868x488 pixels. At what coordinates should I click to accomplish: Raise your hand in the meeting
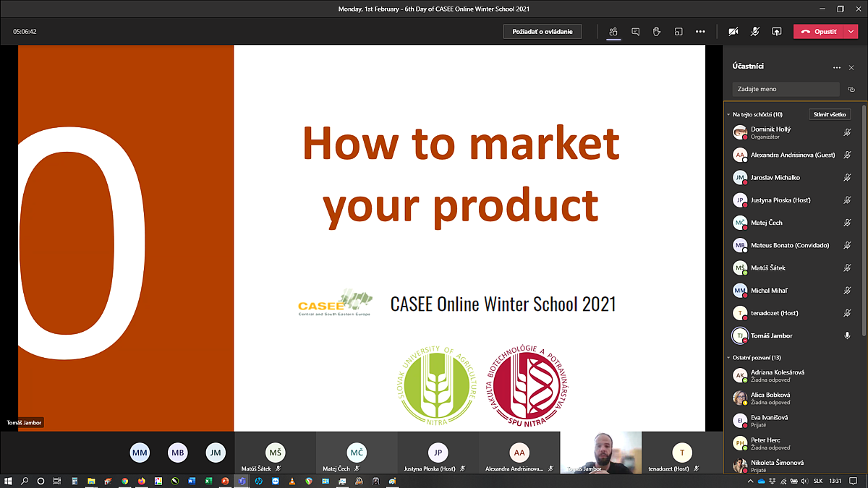pyautogui.click(x=657, y=32)
